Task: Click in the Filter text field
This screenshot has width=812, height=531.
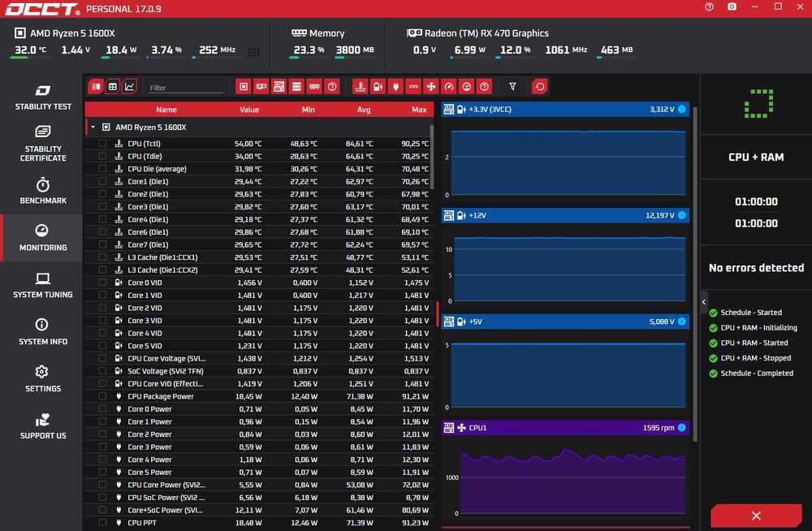Action: pos(185,88)
